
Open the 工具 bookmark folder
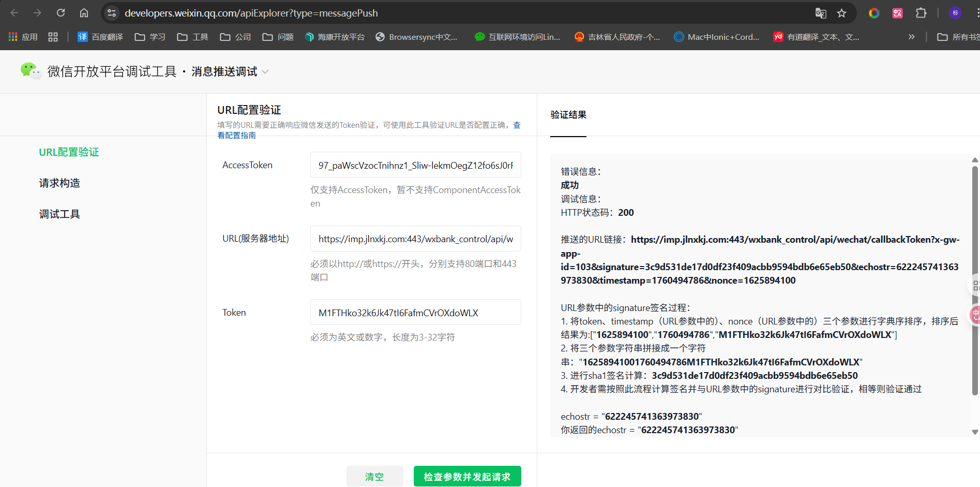pyautogui.click(x=193, y=37)
